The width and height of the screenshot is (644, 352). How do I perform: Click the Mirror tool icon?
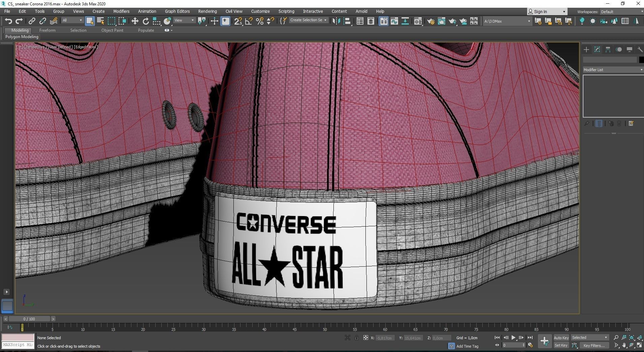coord(336,21)
